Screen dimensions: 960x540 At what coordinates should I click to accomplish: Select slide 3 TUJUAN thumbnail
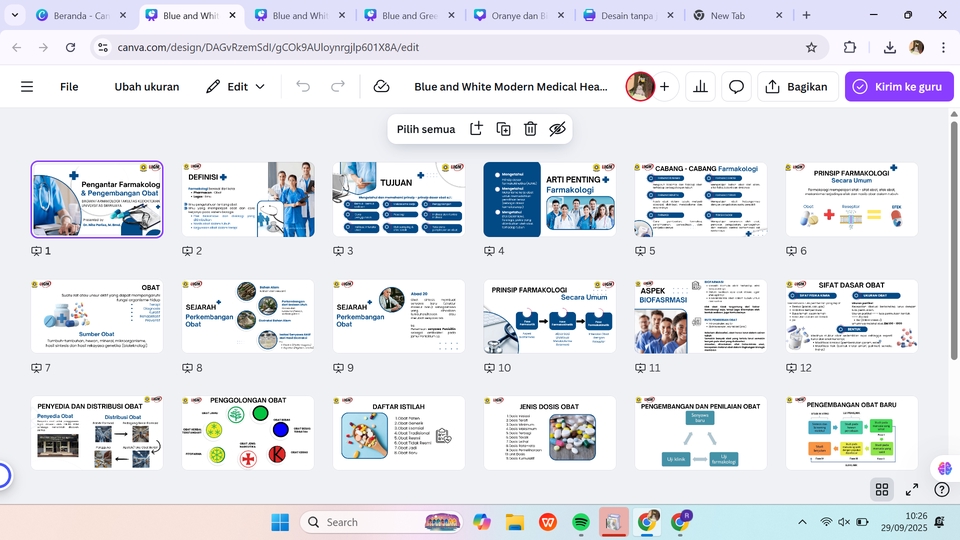pos(399,199)
